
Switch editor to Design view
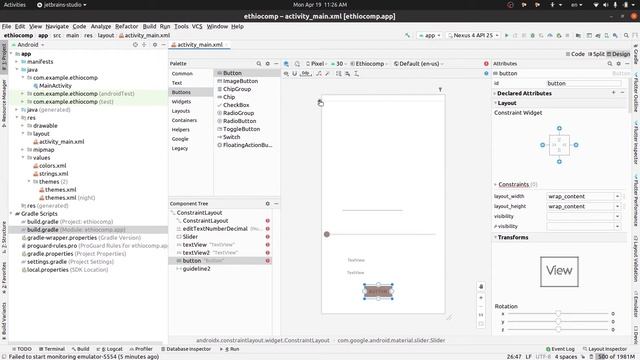[x=618, y=54]
